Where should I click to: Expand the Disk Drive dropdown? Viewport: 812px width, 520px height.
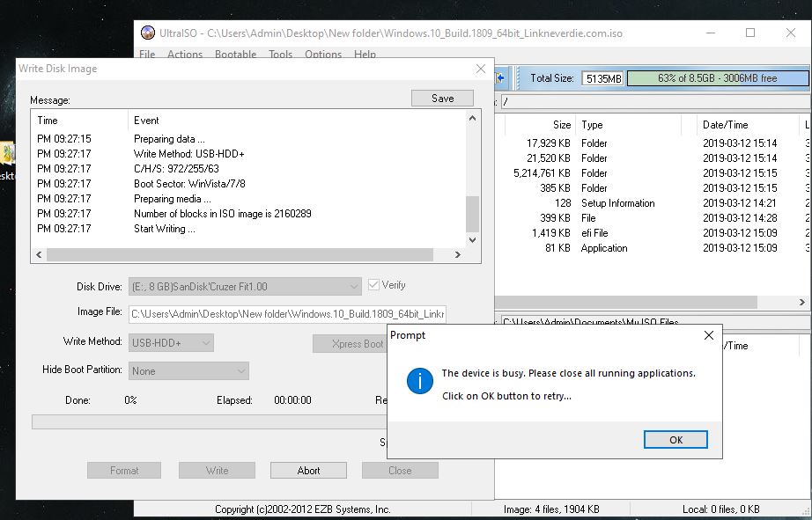point(353,286)
